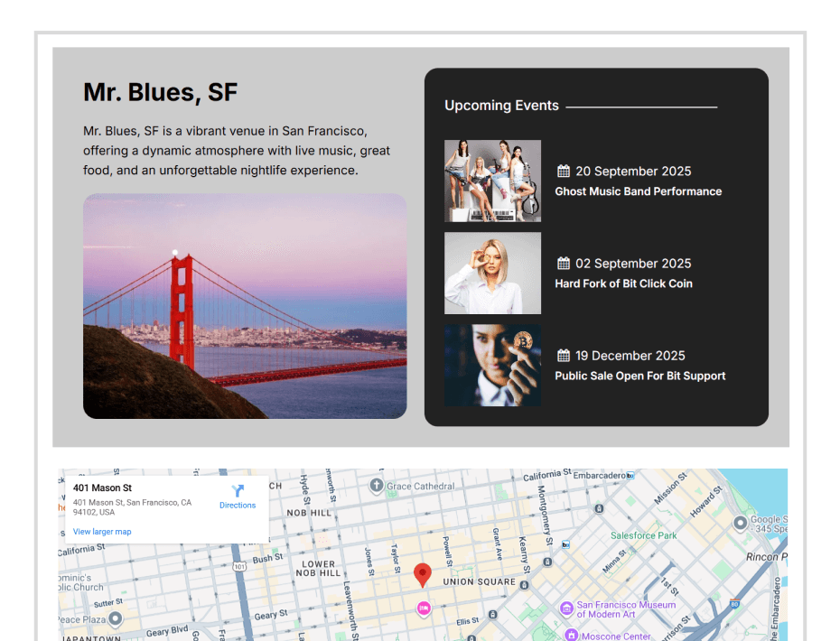The height and width of the screenshot is (641, 840).
Task: Click calendar icon beside 19 December 2025
Action: pyautogui.click(x=564, y=356)
